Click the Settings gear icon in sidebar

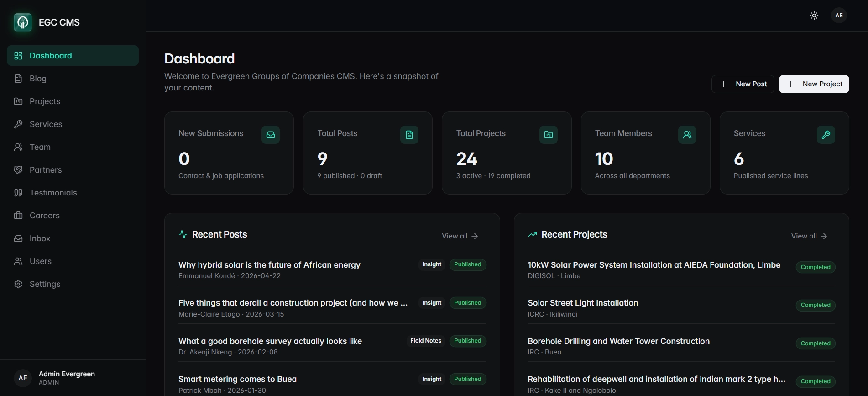18,284
